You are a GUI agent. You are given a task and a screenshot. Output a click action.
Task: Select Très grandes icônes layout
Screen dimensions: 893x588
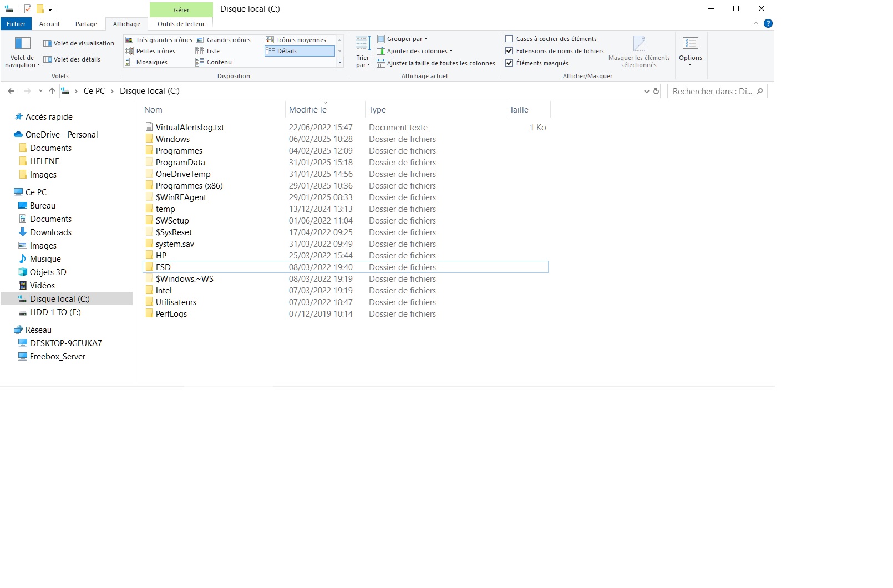159,40
